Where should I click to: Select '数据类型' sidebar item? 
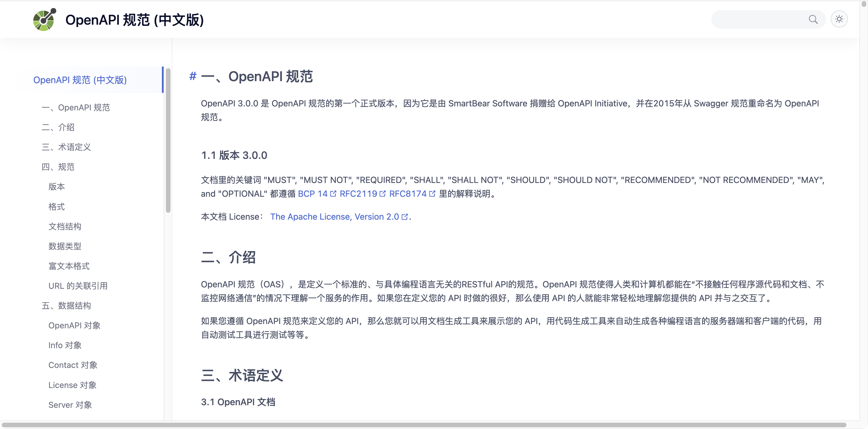[x=65, y=246]
